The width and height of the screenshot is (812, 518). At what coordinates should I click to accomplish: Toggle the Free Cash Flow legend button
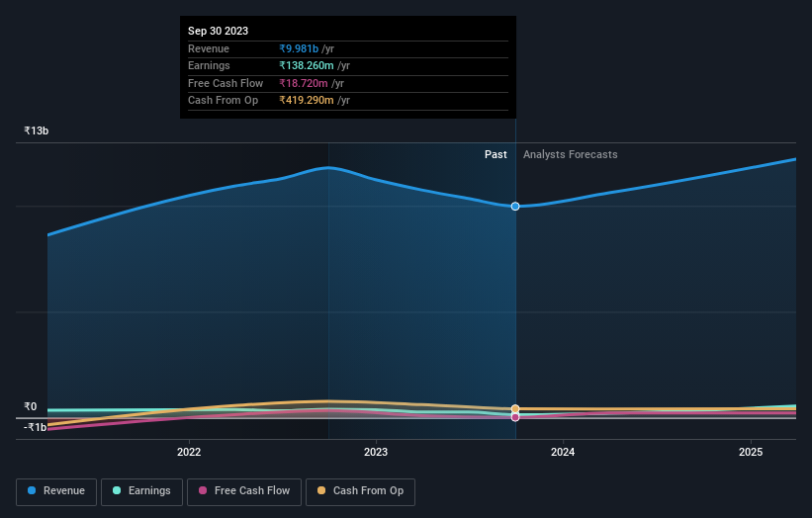(x=244, y=491)
